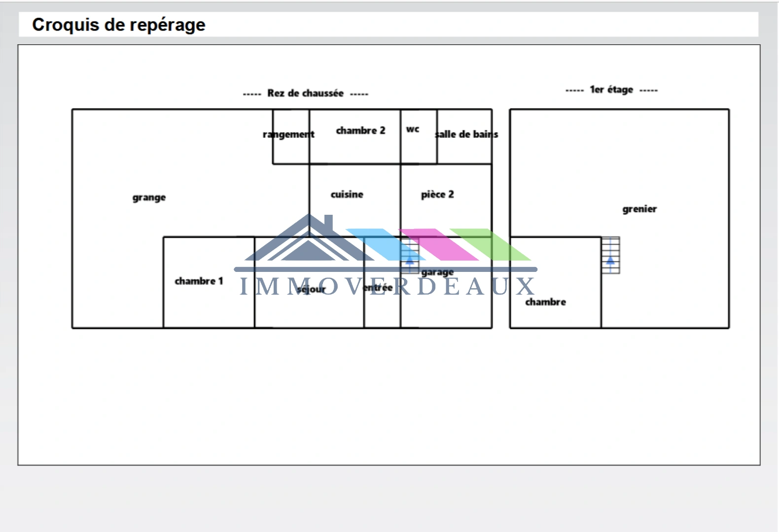Click the "Croquis de repérage" heading
The width and height of the screenshot is (779, 532).
click(x=119, y=25)
